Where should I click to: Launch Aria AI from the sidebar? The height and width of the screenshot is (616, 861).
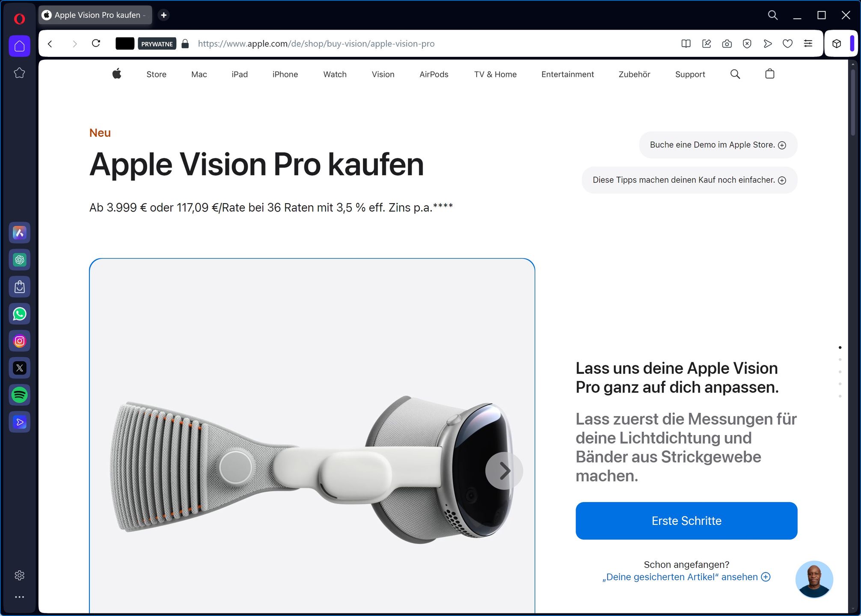pos(20,233)
